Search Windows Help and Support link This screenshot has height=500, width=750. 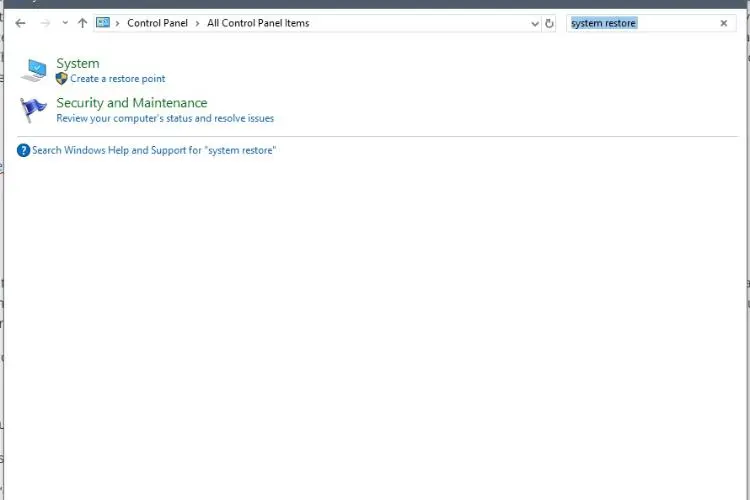154,150
